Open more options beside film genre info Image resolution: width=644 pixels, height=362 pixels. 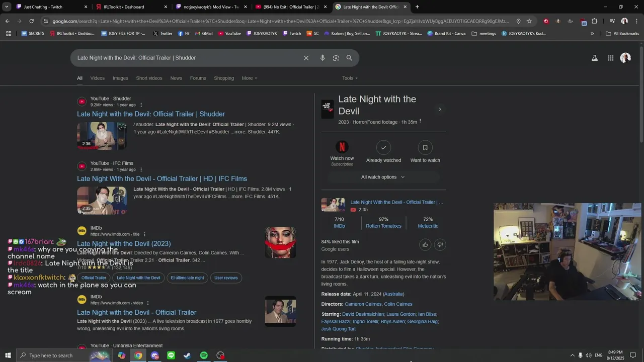point(420,121)
